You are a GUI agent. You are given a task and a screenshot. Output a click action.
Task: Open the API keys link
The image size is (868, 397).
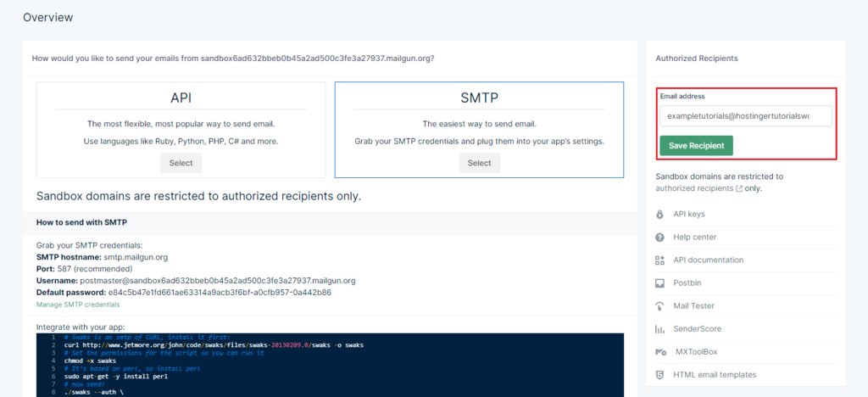coord(689,215)
